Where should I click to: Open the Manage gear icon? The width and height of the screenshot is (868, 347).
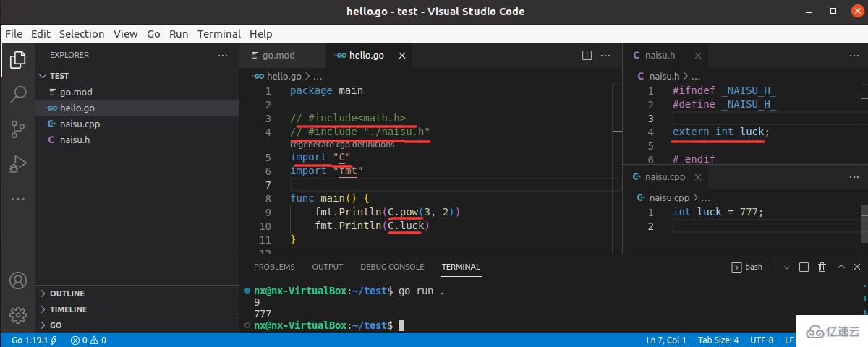[x=18, y=314]
